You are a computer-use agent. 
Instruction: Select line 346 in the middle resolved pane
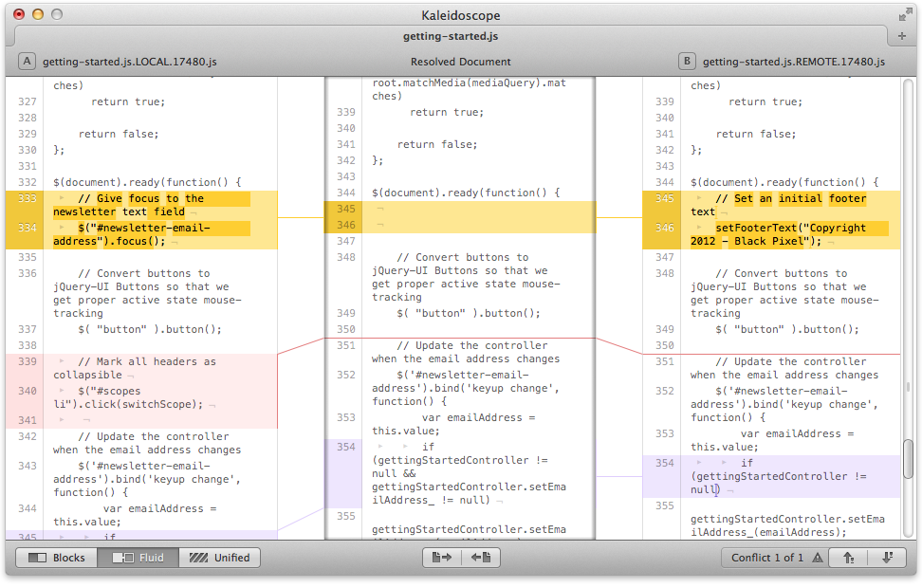pos(345,225)
